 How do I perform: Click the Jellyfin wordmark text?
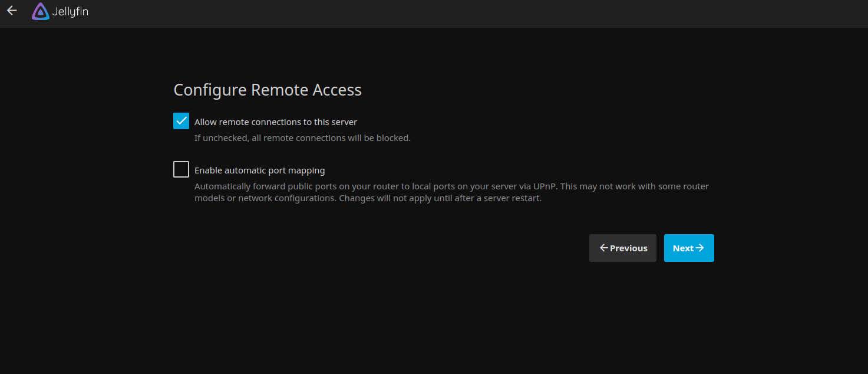(70, 12)
